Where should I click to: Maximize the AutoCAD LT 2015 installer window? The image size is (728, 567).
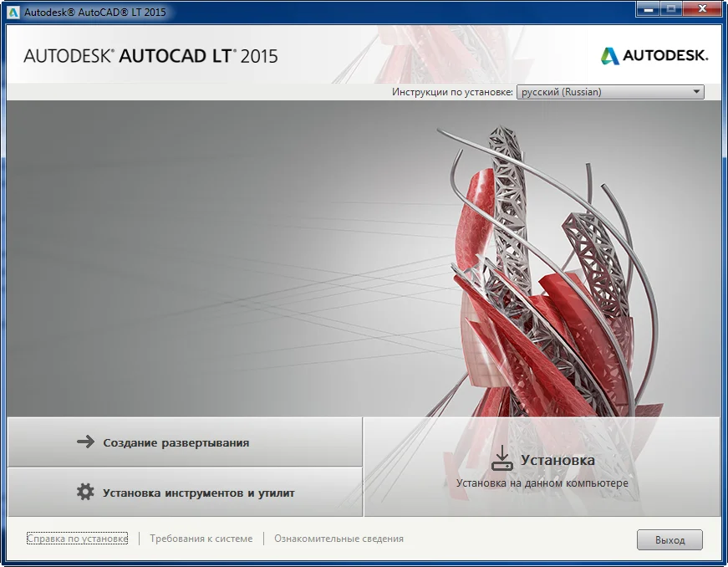[x=671, y=9]
